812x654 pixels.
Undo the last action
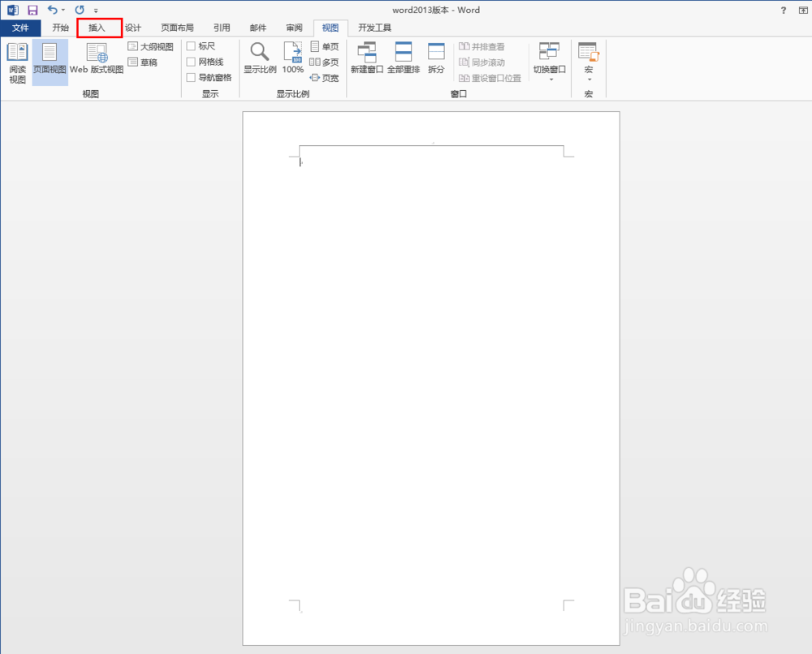click(52, 10)
